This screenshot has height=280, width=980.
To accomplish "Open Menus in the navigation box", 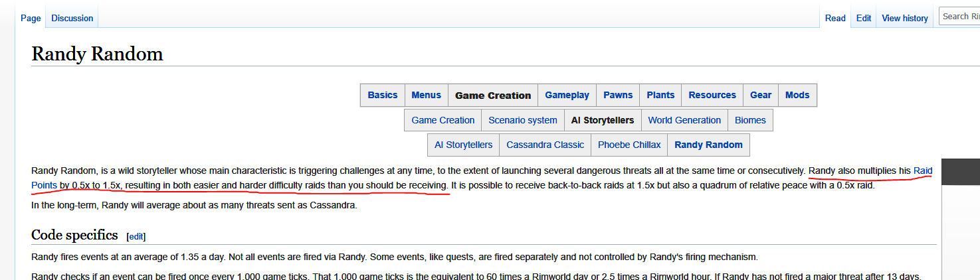I will pyautogui.click(x=426, y=95).
